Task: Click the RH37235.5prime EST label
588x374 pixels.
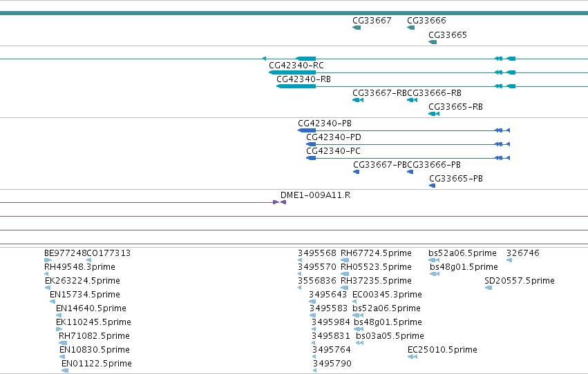Action: 376,281
